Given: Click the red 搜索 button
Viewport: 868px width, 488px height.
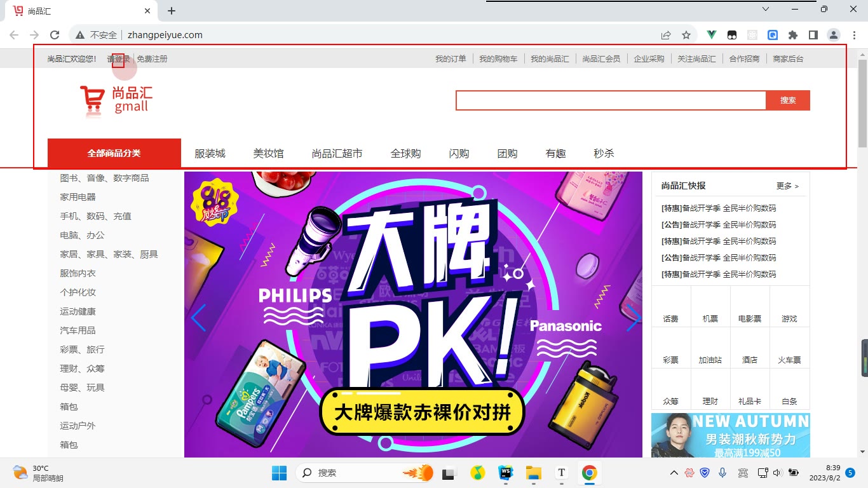Looking at the screenshot, I should point(788,100).
